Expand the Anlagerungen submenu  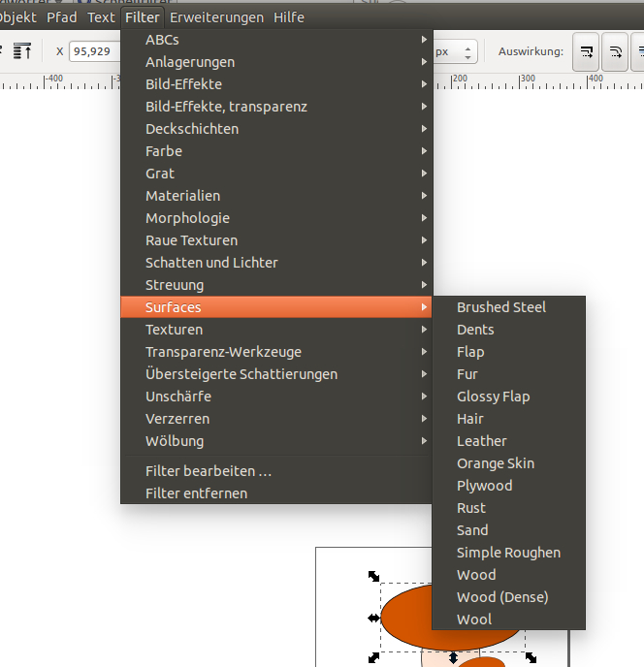pyautogui.click(x=276, y=62)
